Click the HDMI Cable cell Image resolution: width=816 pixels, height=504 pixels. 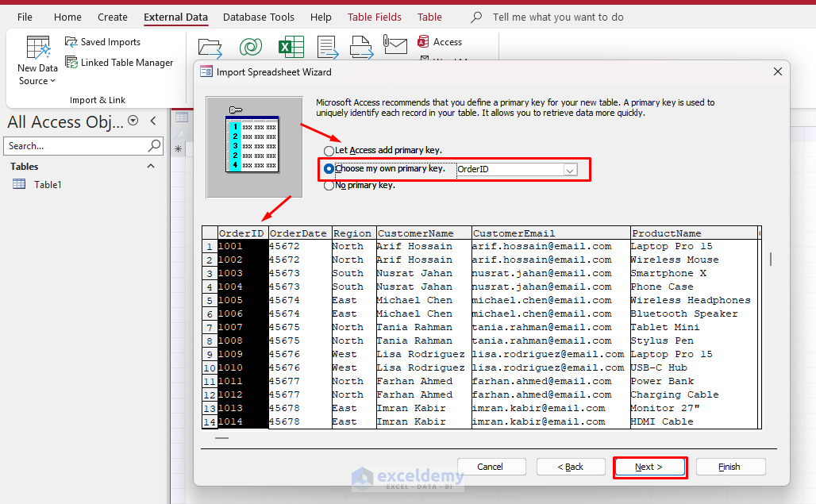694,421
